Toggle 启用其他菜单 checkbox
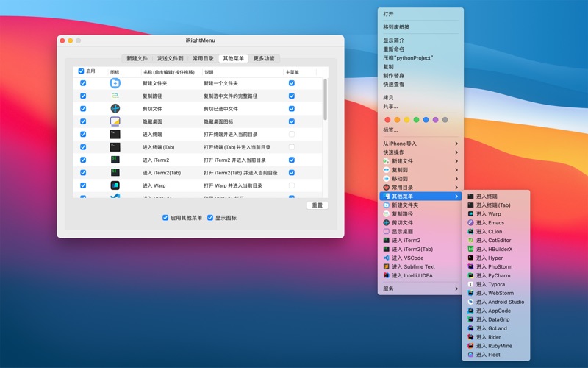The width and height of the screenshot is (588, 368). pos(165,217)
